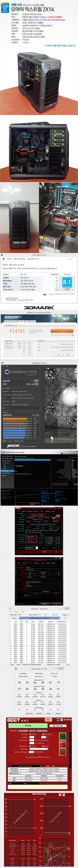Viewport: 78px width, 868px height.
Task: Open the Help menu in Cinebench R15
Action: click(7, 366)
